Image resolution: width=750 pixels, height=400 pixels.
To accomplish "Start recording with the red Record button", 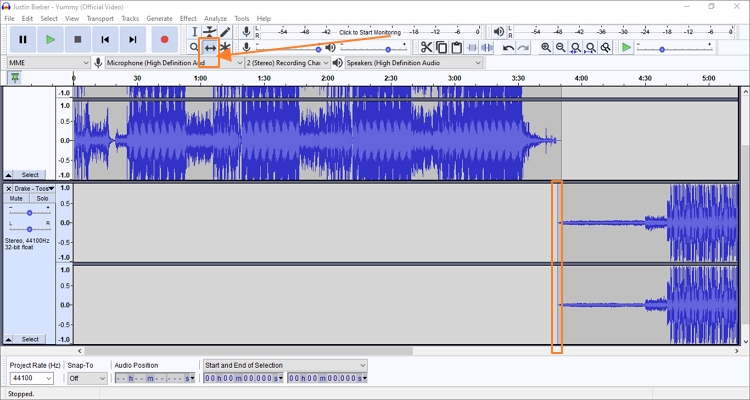I will coord(165,40).
